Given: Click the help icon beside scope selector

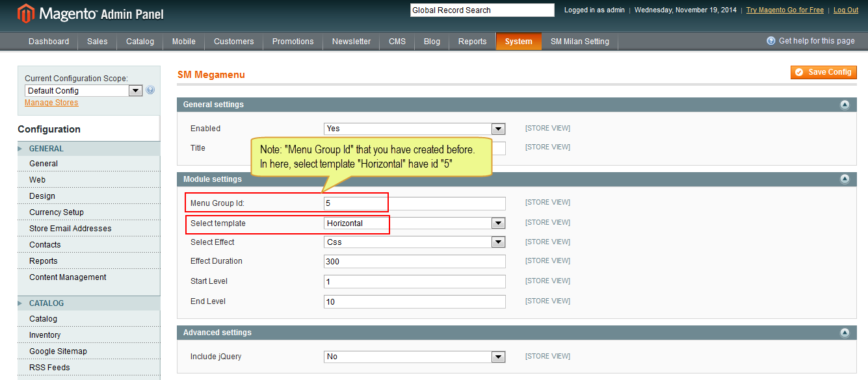Looking at the screenshot, I should tap(150, 90).
